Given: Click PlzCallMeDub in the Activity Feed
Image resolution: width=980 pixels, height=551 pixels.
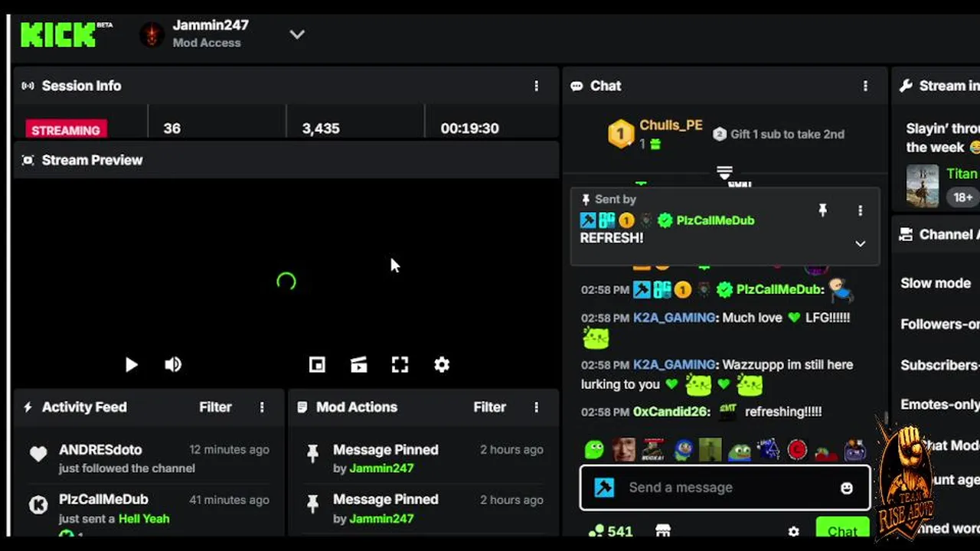Looking at the screenshot, I should (x=103, y=500).
